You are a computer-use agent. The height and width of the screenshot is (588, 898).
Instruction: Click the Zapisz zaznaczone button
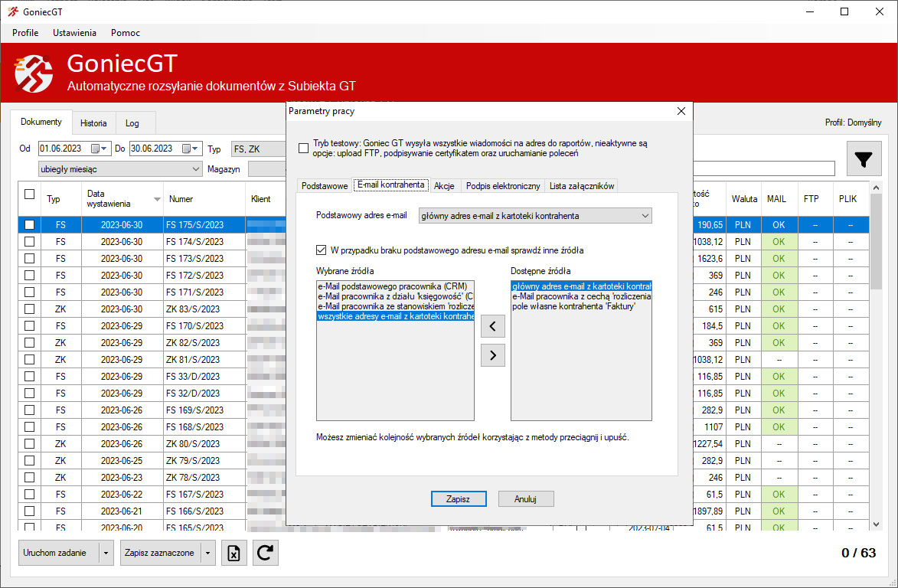pyautogui.click(x=160, y=553)
